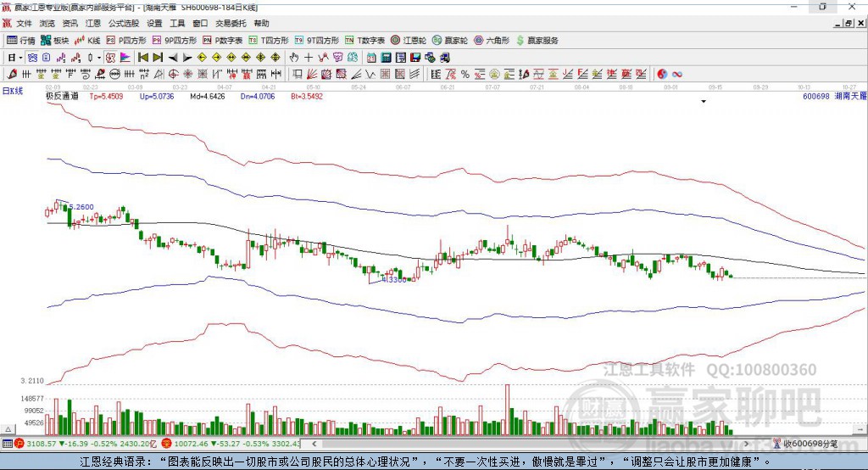This screenshot has width=868, height=470.
Task: Click the floppy disk save icon
Action: pyautogui.click(x=415, y=58)
